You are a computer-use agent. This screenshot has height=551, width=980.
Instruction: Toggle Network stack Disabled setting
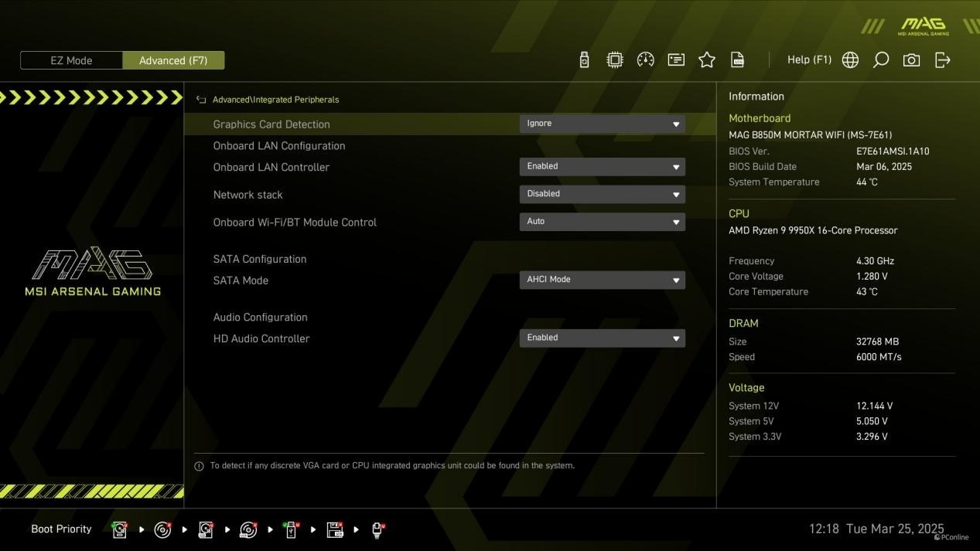pyautogui.click(x=602, y=194)
